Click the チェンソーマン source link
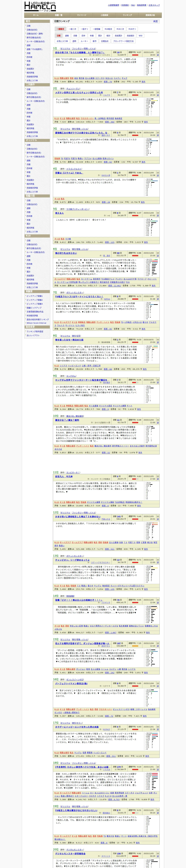Viewport: 186px width, 868px height. [x=73, y=89]
